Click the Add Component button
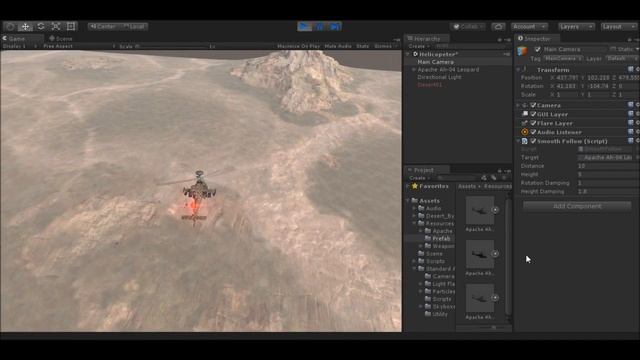The width and height of the screenshot is (640, 360). pyautogui.click(x=577, y=206)
